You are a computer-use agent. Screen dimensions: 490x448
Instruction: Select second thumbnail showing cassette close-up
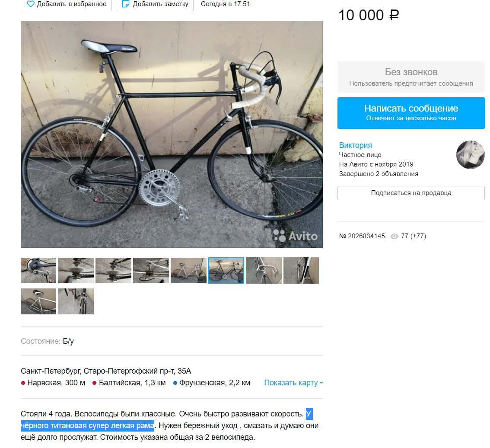pyautogui.click(x=76, y=270)
